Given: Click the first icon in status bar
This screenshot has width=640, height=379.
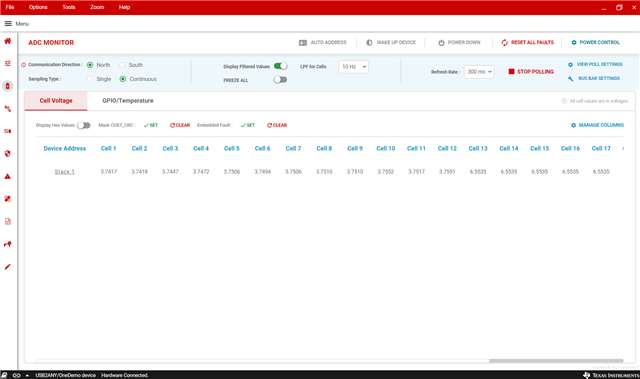Looking at the screenshot, I should 4,375.
